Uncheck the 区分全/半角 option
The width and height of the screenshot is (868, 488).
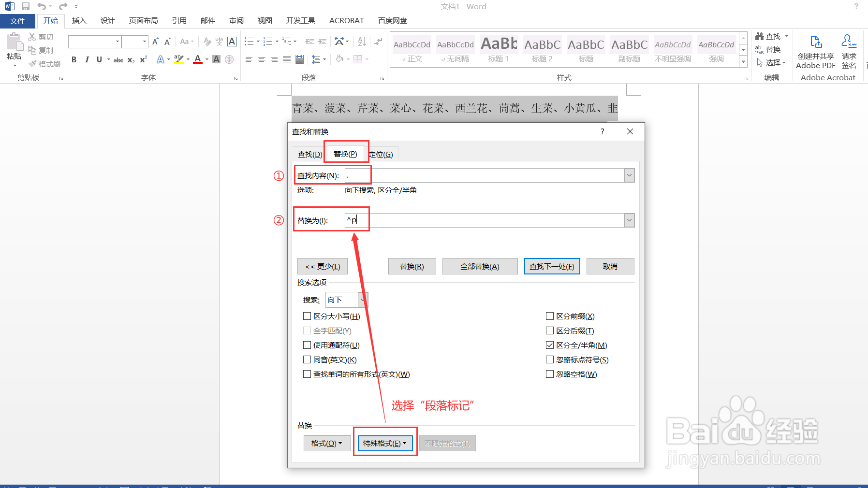coord(550,345)
